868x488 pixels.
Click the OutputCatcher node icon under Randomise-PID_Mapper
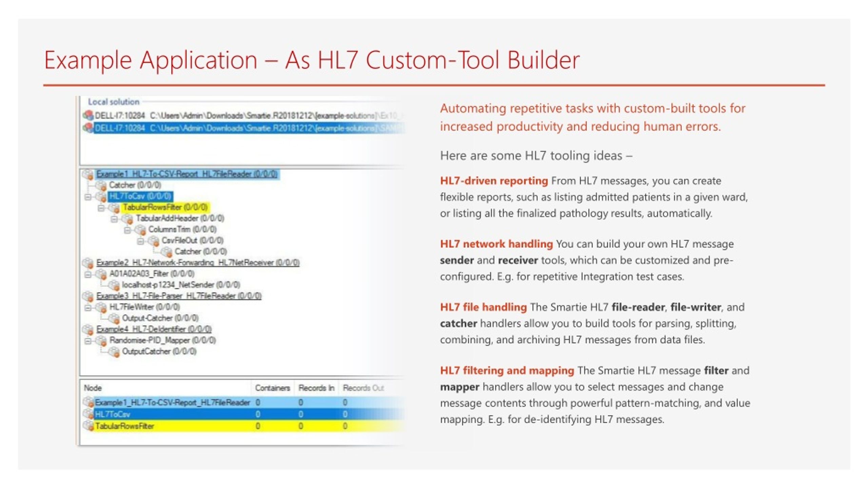pos(114,352)
